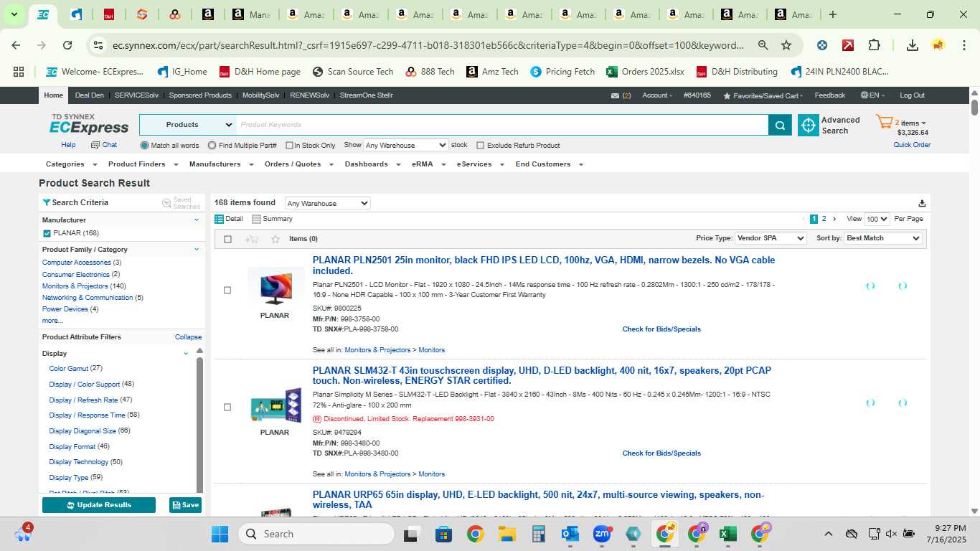Collapse the Manufacturer filter section chevron
This screenshot has height=551, width=980.
tap(197, 220)
